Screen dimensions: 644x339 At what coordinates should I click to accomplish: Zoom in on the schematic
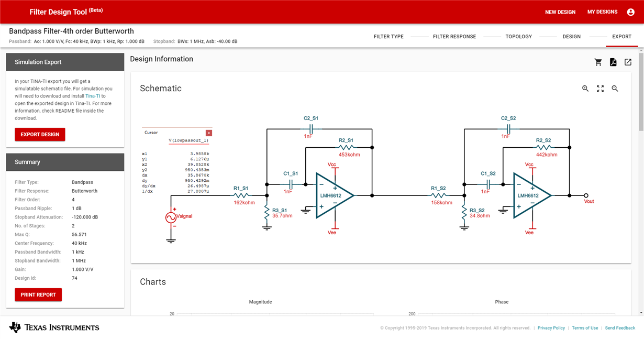pos(585,89)
